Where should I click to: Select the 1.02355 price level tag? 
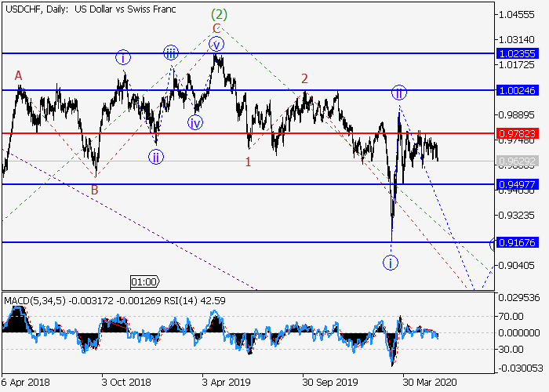coord(517,53)
